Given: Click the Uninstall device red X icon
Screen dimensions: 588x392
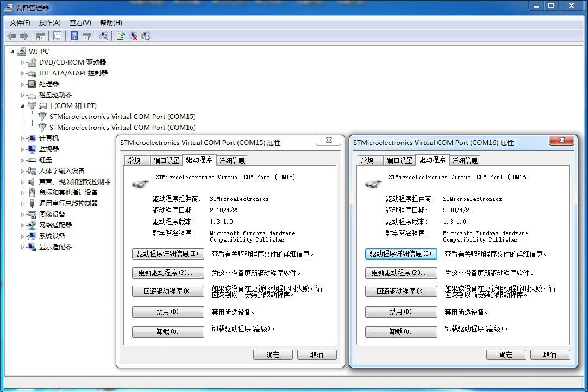Looking at the screenshot, I should coord(133,36).
